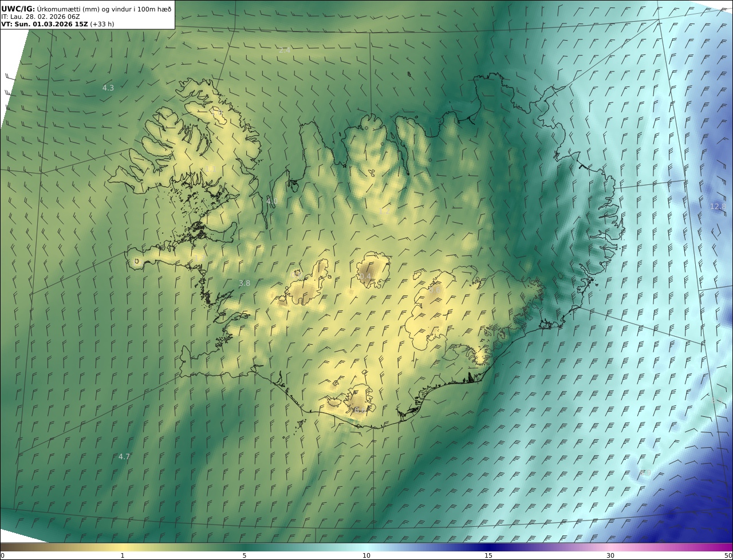Click the colorbar tick label "10"
Screen dimensions: 733x560
(x=366, y=555)
